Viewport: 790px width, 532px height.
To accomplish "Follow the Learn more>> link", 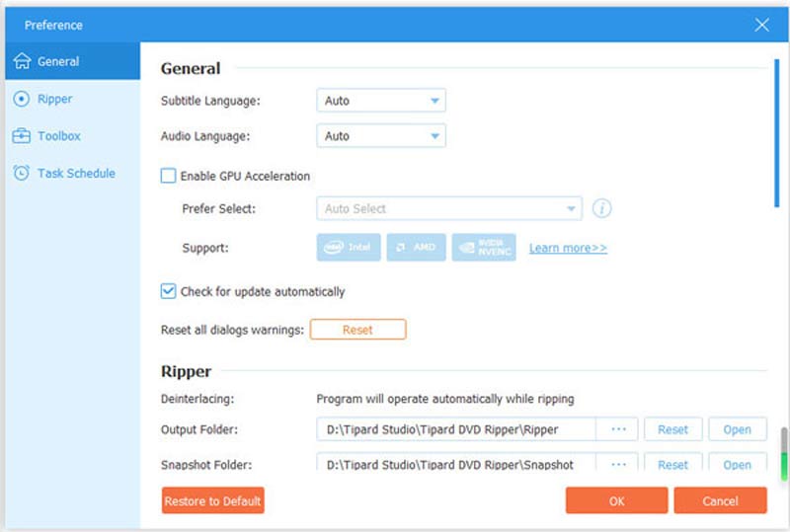I will (568, 249).
